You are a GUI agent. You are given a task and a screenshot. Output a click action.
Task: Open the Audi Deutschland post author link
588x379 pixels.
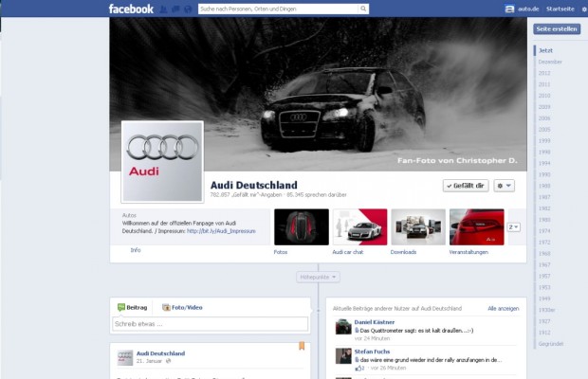160,353
